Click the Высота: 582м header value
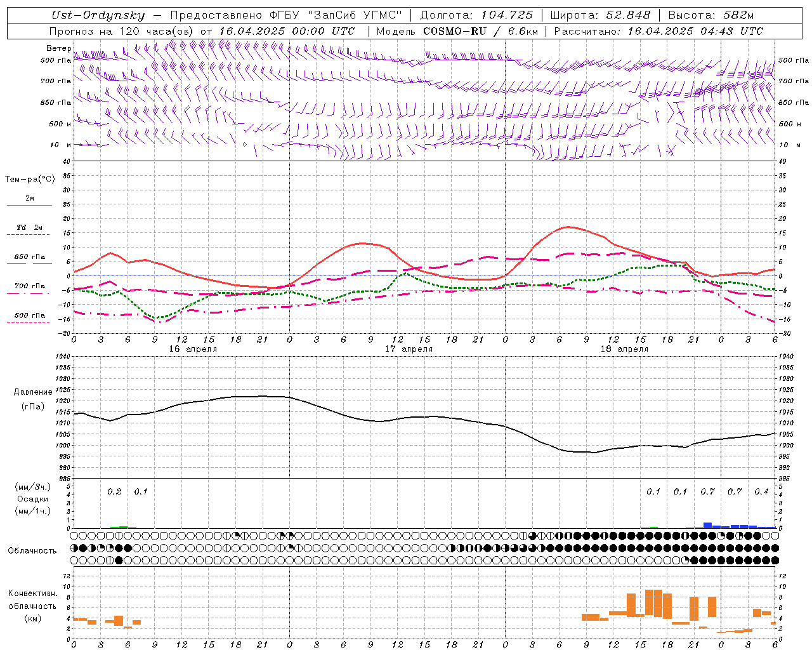812x650 pixels. click(x=711, y=15)
